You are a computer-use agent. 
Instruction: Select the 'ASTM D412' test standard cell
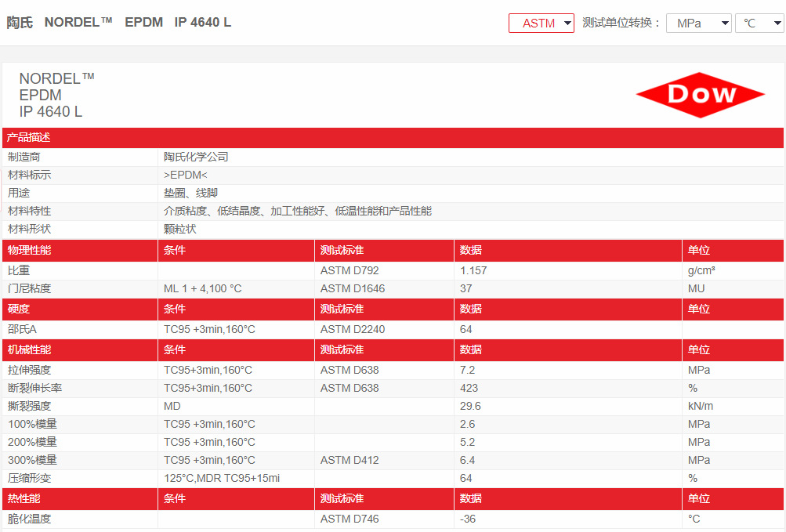pos(350,460)
